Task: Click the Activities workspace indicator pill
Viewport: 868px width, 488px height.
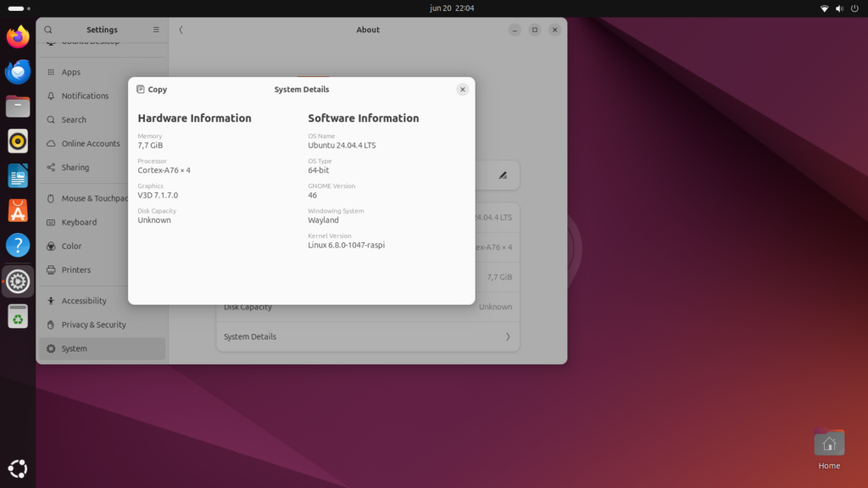Action: [x=19, y=8]
